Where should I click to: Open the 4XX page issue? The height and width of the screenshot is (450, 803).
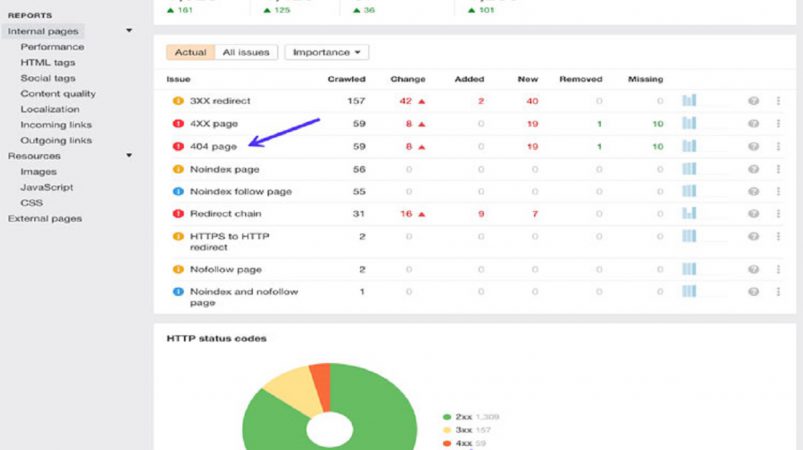(214, 123)
